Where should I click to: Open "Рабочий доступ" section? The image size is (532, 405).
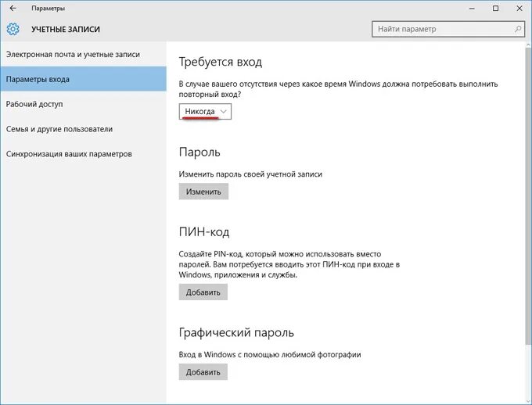pos(83,104)
